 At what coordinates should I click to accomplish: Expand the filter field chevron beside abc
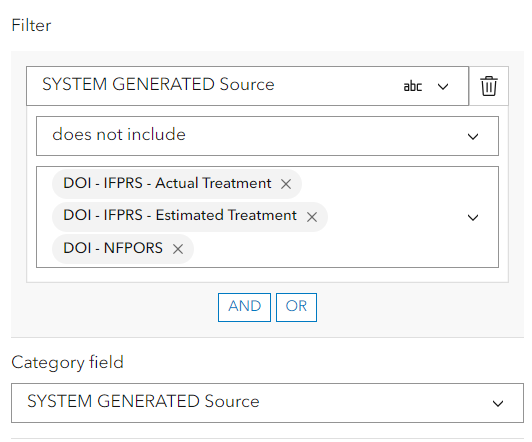tap(443, 87)
